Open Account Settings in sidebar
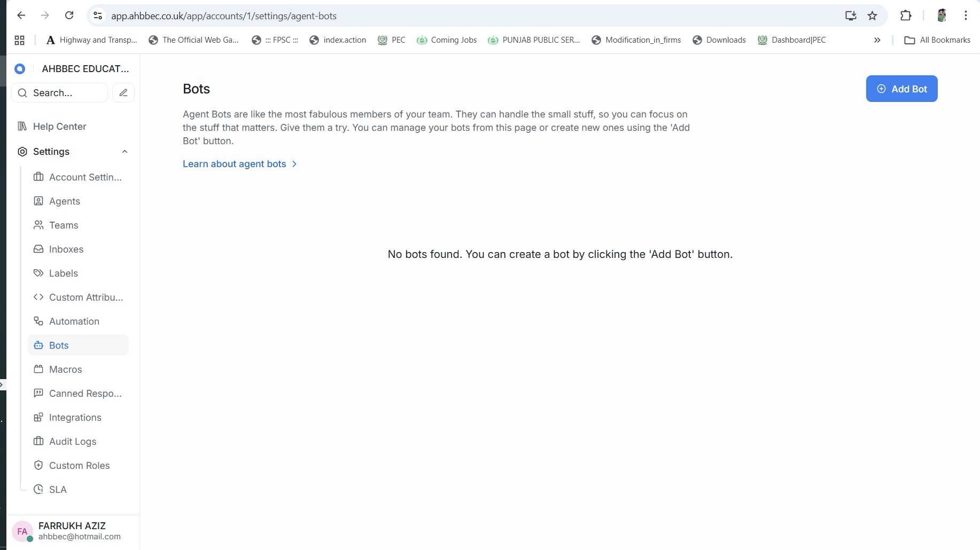Viewport: 980px width, 550px height. pyautogui.click(x=85, y=177)
